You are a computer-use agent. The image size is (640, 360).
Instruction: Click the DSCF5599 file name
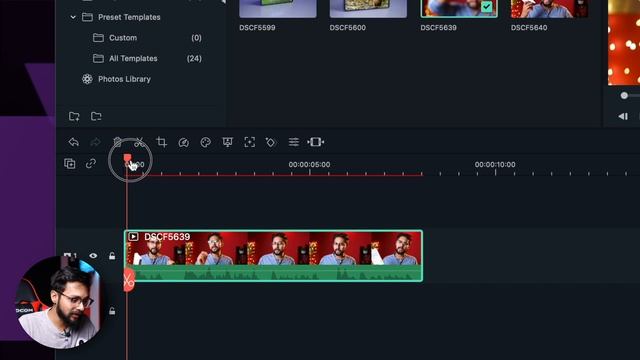point(257,28)
